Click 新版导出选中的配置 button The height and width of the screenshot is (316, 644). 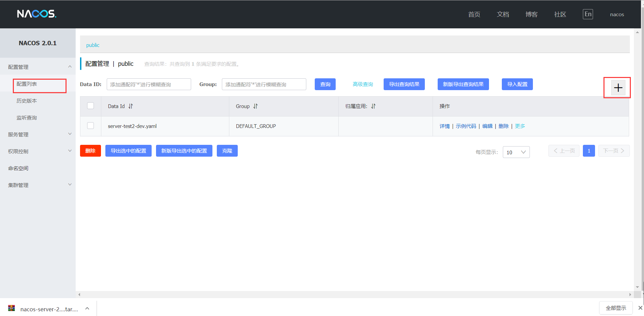pos(184,151)
